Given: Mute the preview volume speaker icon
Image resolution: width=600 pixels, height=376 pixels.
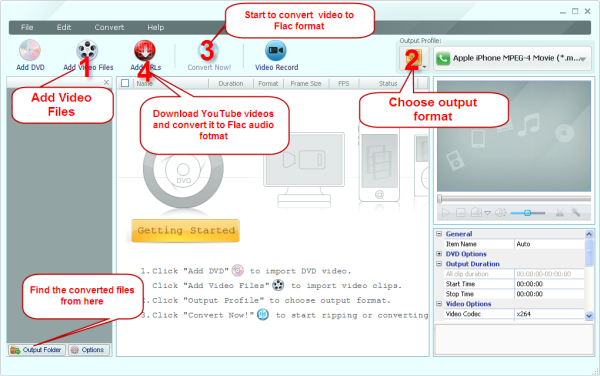Looking at the screenshot, I should pyautogui.click(x=500, y=213).
